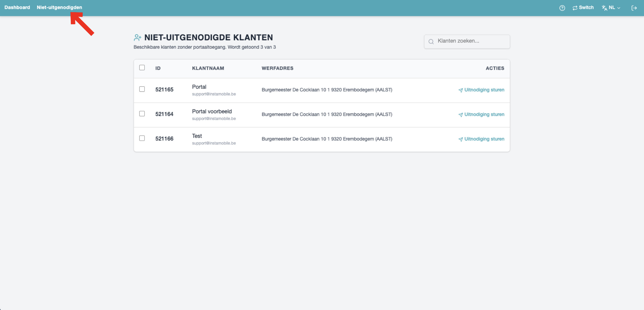Check the box for customer 521166

click(142, 138)
